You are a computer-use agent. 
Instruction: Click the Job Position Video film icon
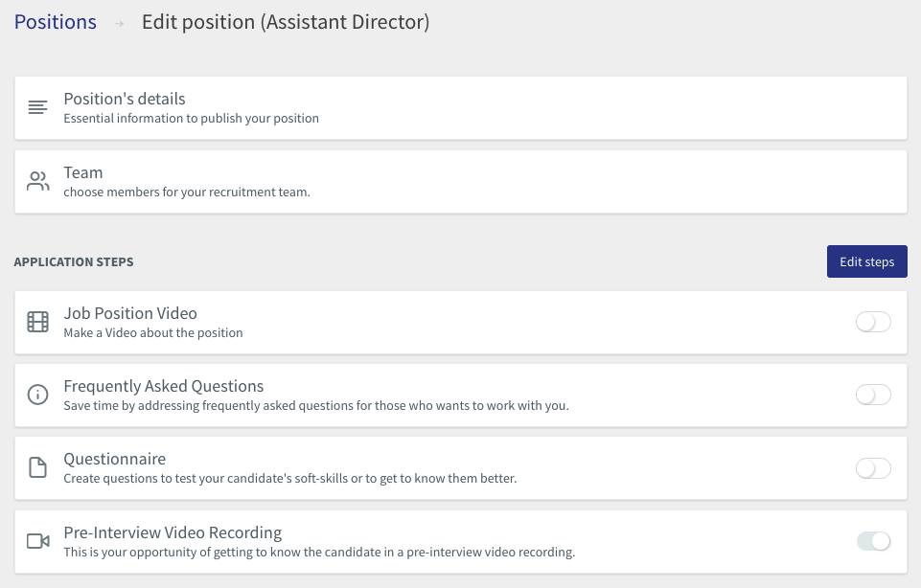[37, 322]
